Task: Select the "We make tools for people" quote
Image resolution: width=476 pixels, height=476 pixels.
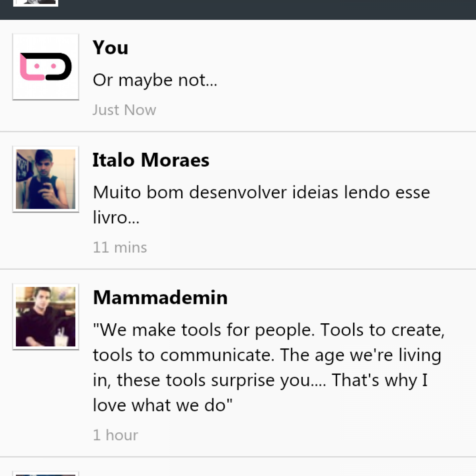Action: coord(268,367)
